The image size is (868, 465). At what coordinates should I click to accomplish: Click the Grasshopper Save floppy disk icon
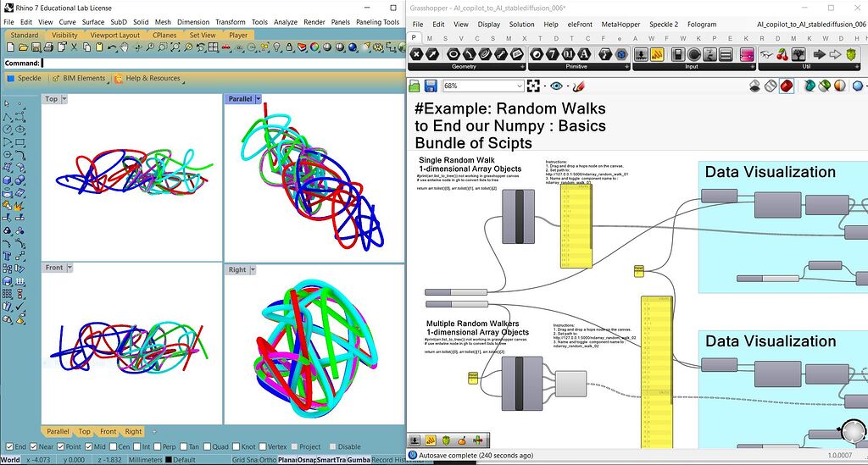click(431, 86)
